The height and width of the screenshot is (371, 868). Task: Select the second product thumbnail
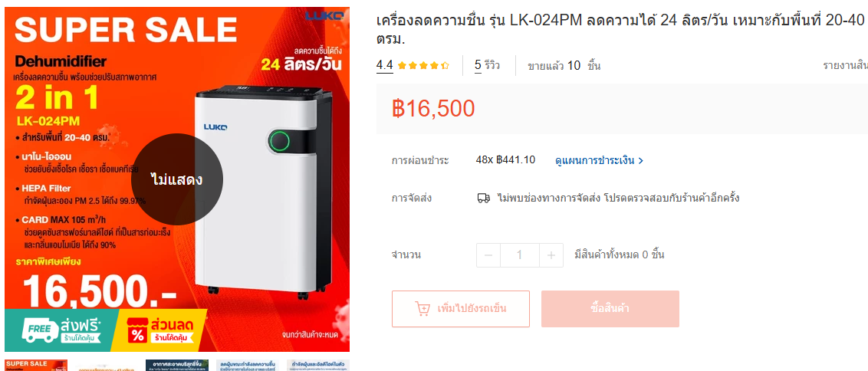pos(107,366)
